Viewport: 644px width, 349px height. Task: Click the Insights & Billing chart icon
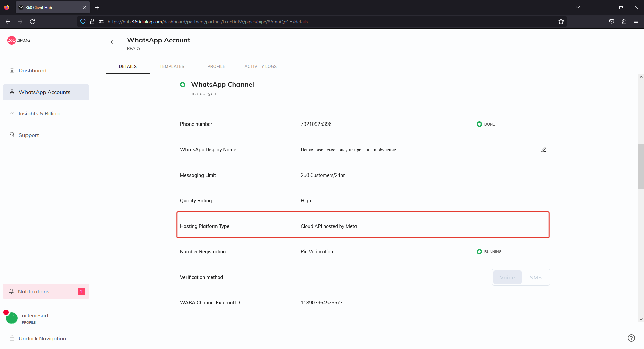tap(12, 113)
